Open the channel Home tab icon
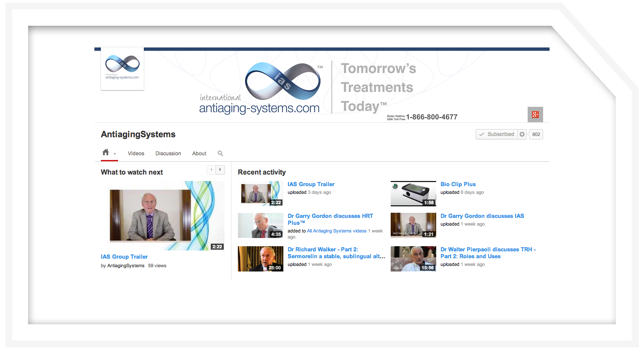This screenshot has width=644, height=350. point(106,152)
